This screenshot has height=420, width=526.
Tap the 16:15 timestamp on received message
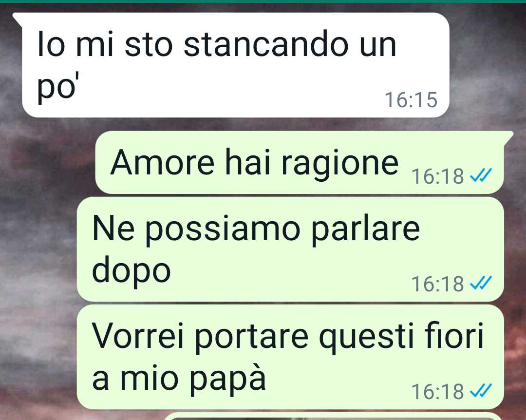pyautogui.click(x=411, y=100)
